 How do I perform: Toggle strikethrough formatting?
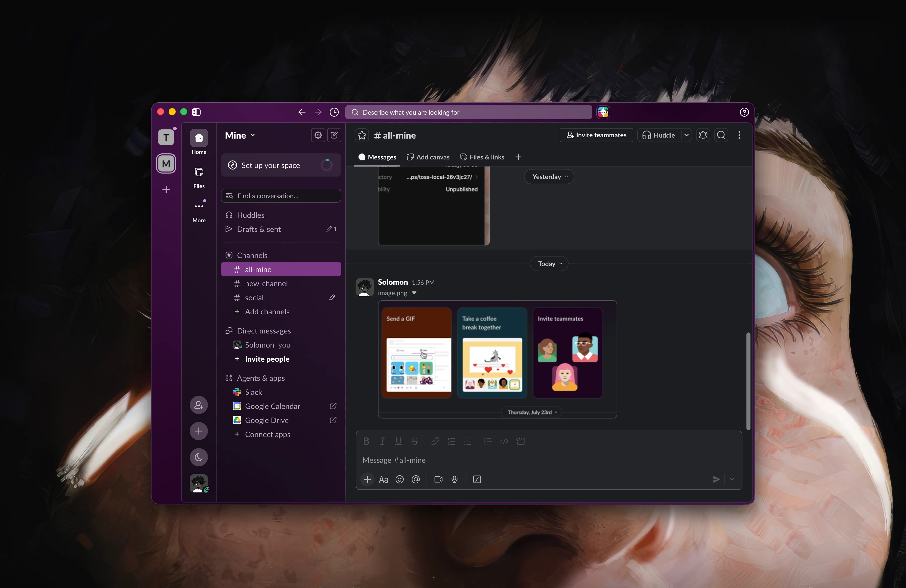pos(414,441)
